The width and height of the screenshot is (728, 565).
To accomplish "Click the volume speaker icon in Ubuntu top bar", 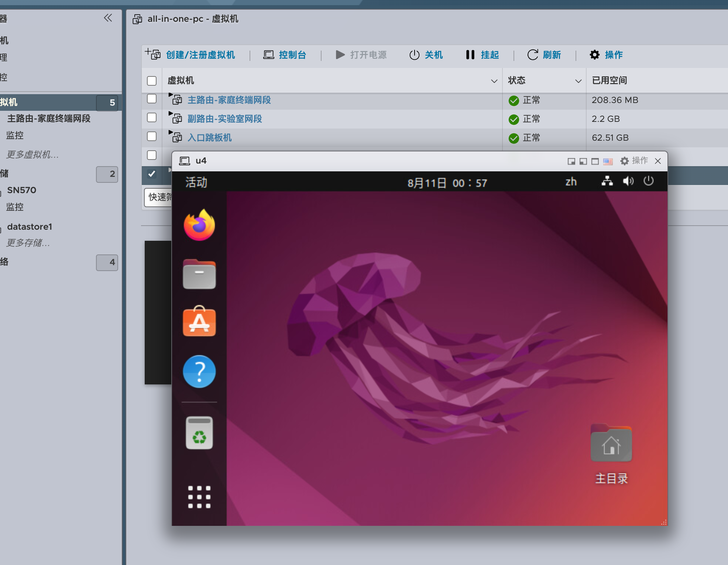I will coord(628,181).
